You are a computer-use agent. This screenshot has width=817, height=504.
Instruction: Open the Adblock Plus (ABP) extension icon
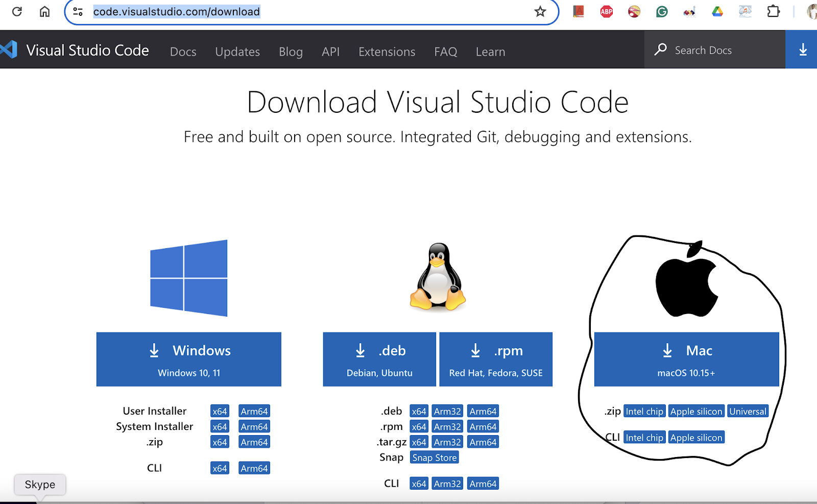point(607,11)
